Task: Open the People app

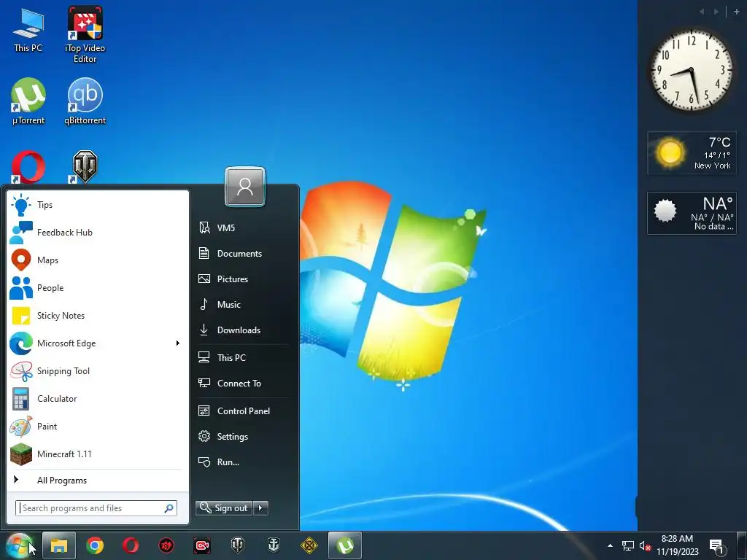Action: (x=98, y=287)
